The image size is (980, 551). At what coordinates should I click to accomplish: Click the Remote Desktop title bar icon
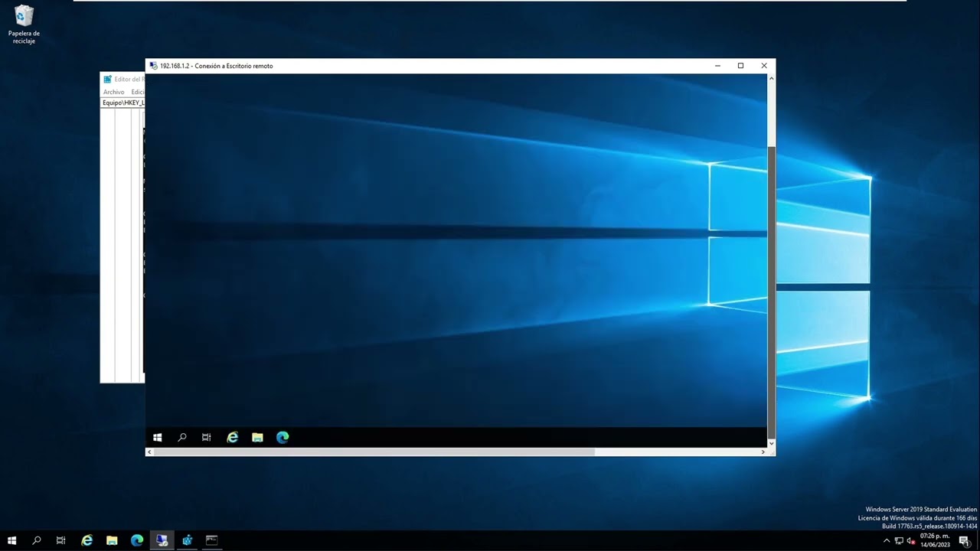pos(153,66)
